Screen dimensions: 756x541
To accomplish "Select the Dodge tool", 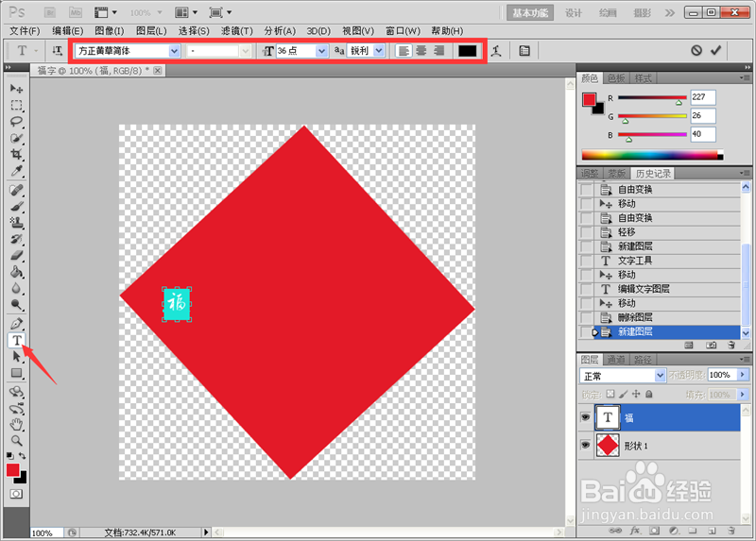I will (x=16, y=304).
